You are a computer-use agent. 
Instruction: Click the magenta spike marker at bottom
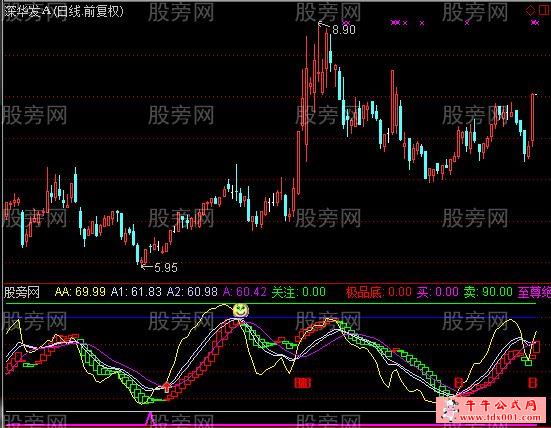150,418
